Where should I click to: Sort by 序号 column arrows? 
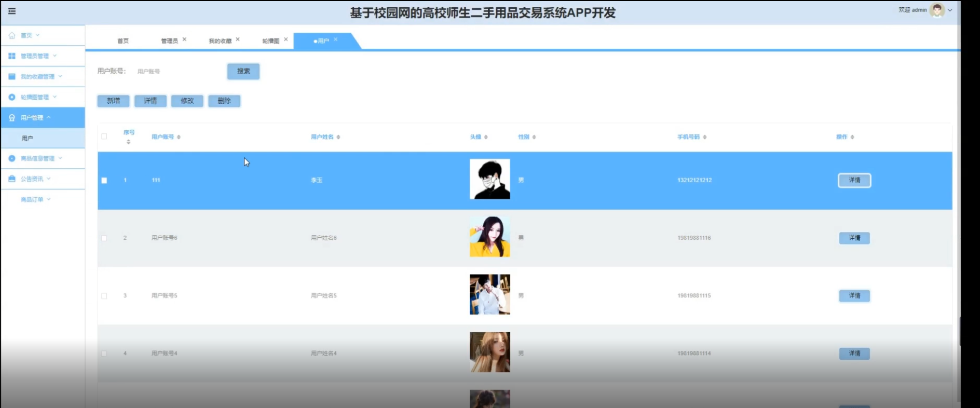128,142
